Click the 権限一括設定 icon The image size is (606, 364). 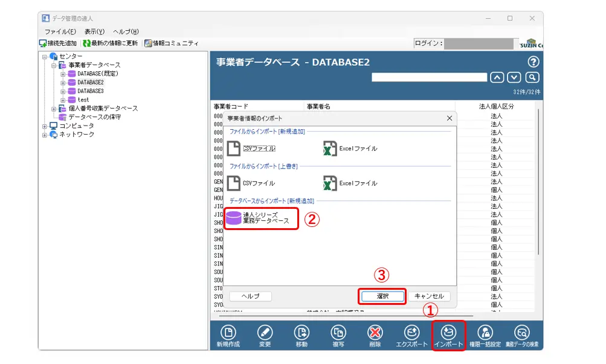click(x=485, y=333)
